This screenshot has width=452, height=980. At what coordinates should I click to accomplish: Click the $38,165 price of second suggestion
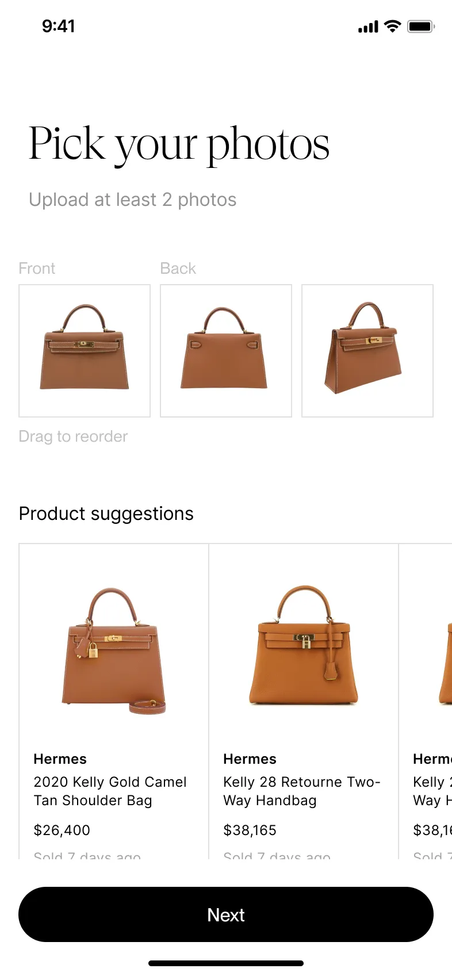coord(250,830)
